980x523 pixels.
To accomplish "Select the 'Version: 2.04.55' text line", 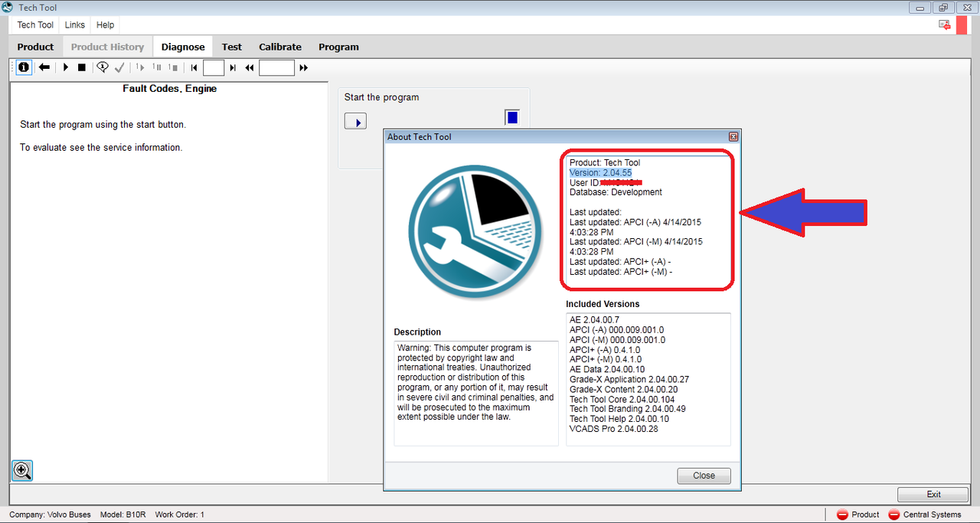I will point(600,173).
